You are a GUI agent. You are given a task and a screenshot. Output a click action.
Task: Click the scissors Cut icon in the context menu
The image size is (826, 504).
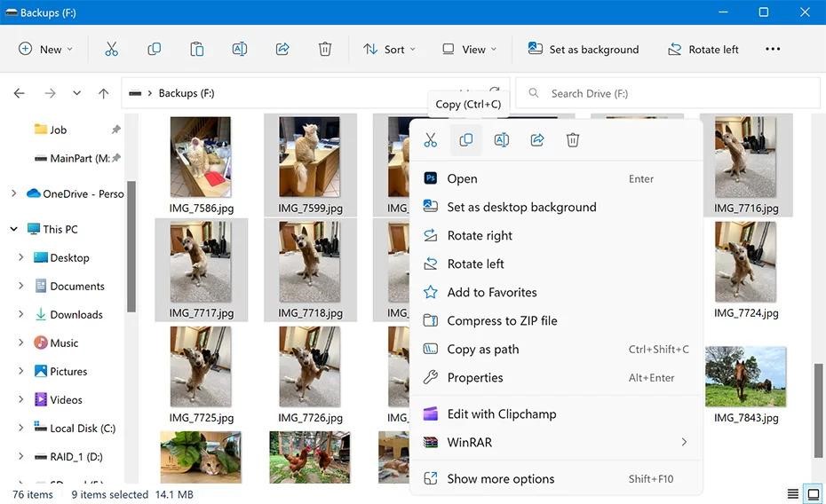431,140
